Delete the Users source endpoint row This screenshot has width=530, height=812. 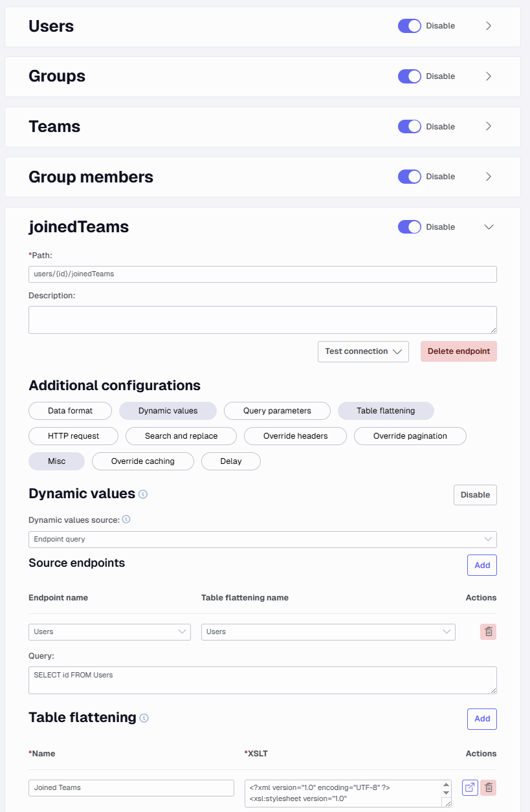click(489, 631)
